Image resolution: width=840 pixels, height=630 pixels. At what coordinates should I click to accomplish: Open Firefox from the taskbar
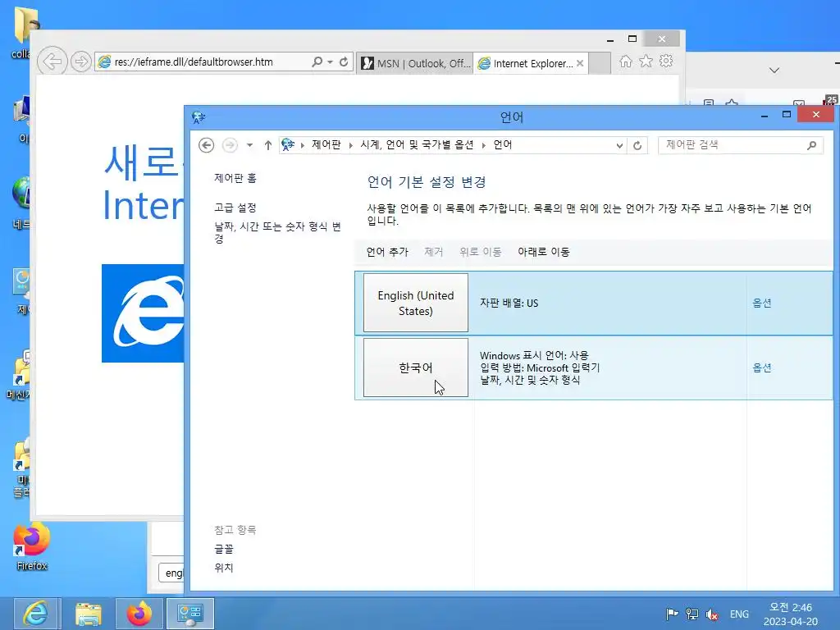pyautogui.click(x=139, y=614)
